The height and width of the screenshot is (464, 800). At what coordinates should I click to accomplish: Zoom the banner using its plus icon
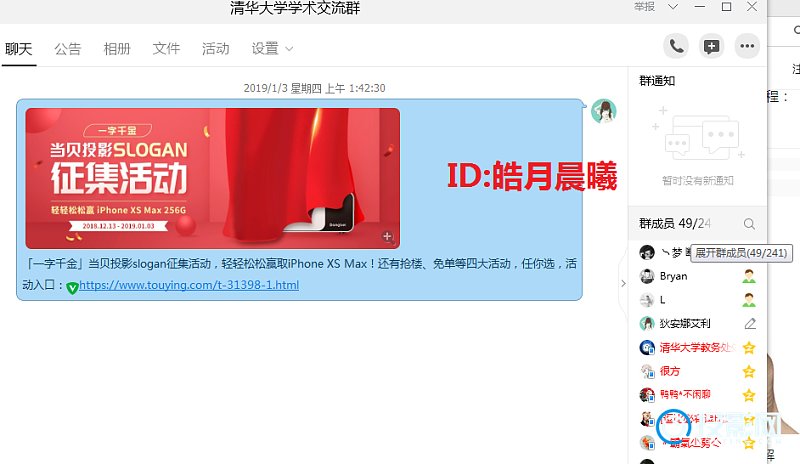click(x=388, y=237)
